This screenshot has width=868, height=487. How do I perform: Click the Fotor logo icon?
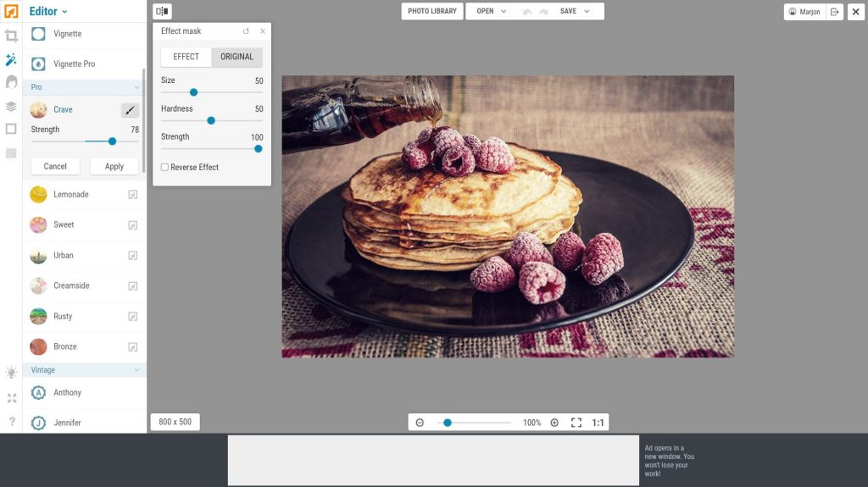click(11, 11)
